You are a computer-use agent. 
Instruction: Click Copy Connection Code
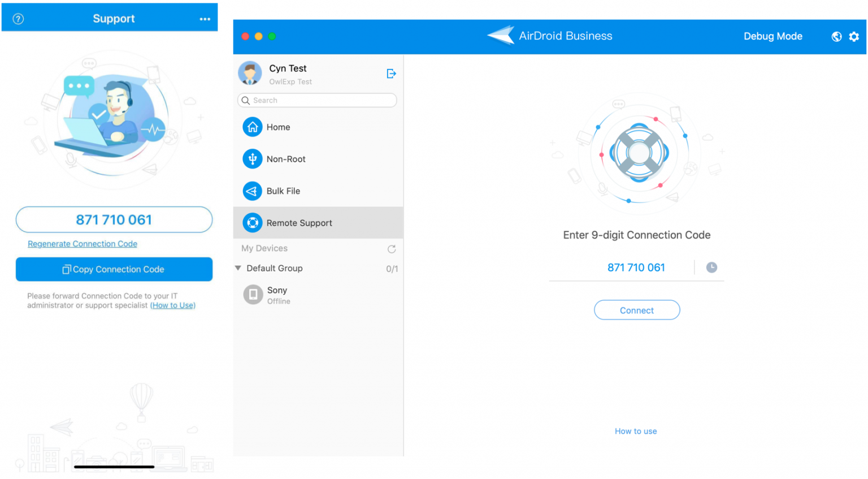click(x=114, y=269)
